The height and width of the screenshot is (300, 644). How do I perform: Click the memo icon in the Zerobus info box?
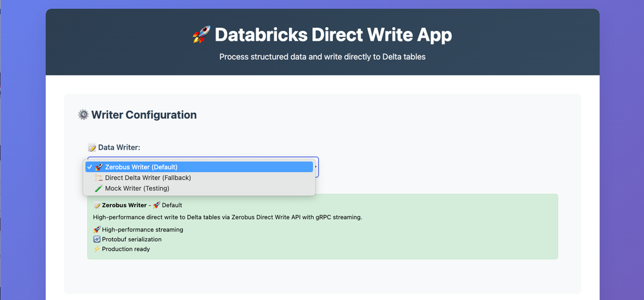(97, 205)
